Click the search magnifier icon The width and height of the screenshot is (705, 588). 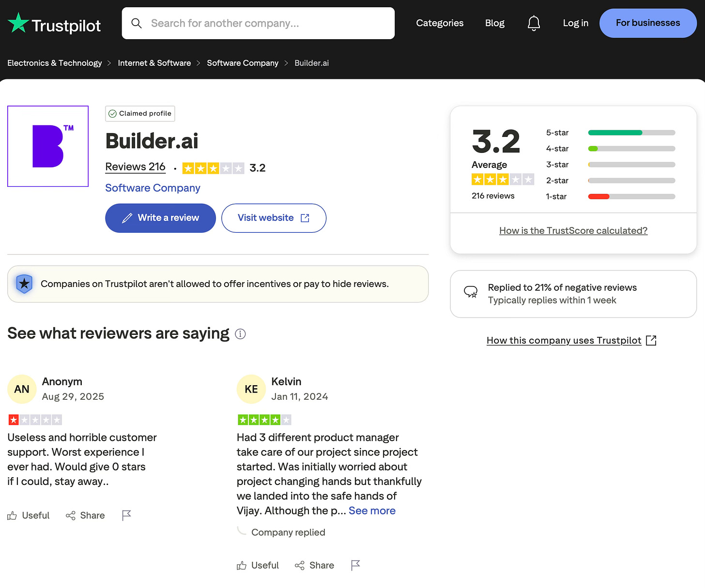[x=137, y=23]
